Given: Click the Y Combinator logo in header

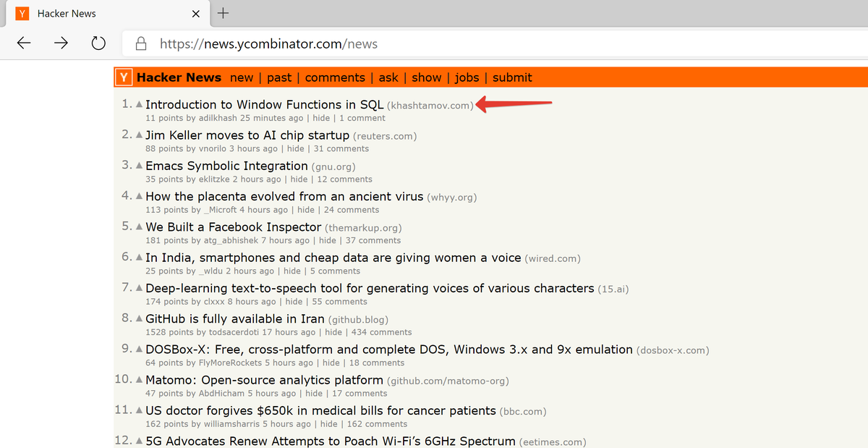Looking at the screenshot, I should click(x=124, y=77).
